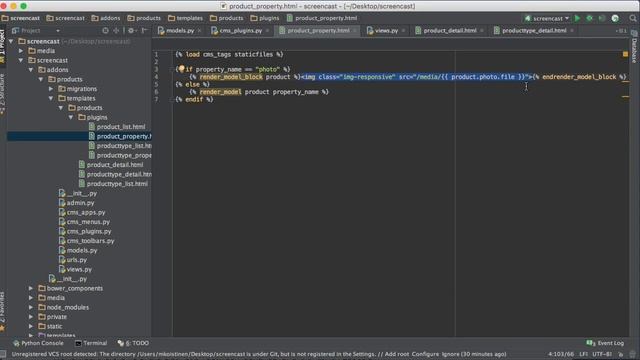Expand the migrations folder
This screenshot has width=640, height=360.
51,89
